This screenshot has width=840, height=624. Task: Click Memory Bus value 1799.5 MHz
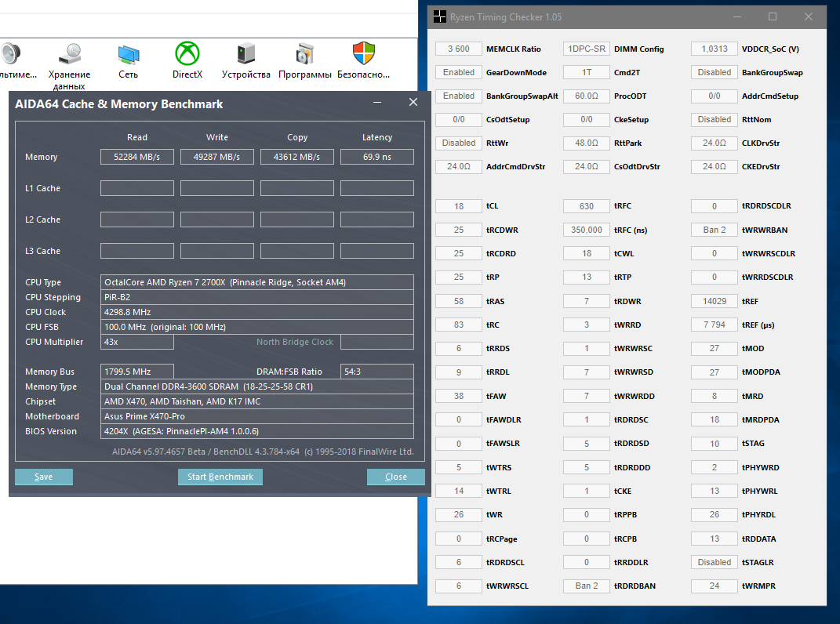(137, 372)
